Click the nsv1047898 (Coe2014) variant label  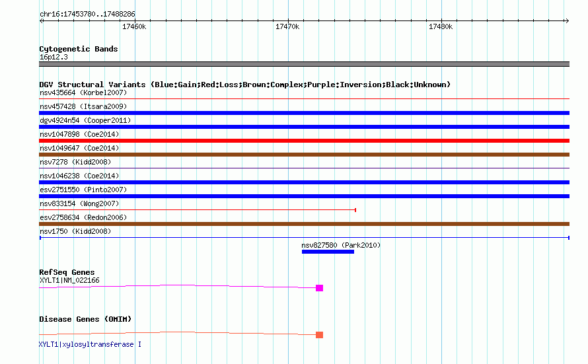pos(79,134)
